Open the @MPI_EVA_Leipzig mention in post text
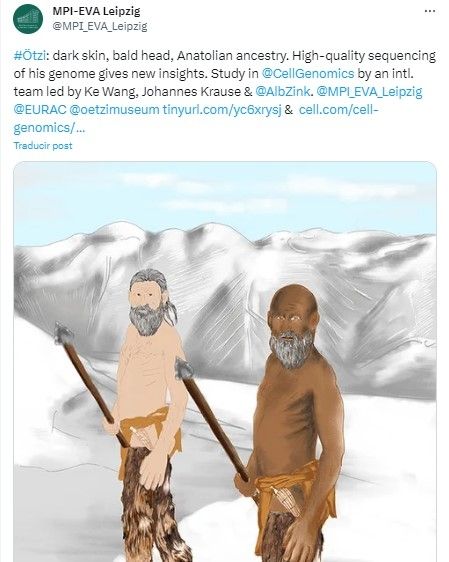Screen dimensions: 449x562 click(369, 92)
